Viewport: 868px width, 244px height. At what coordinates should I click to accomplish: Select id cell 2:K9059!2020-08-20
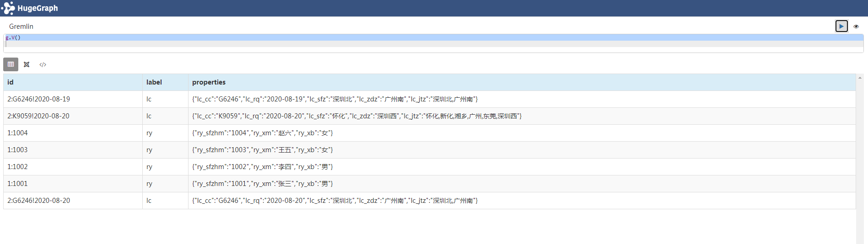tap(73, 116)
